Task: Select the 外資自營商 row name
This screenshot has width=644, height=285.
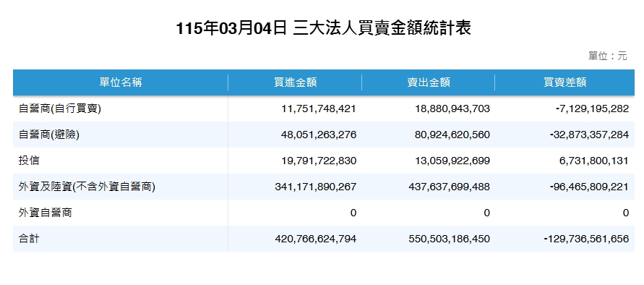Action: (46, 213)
